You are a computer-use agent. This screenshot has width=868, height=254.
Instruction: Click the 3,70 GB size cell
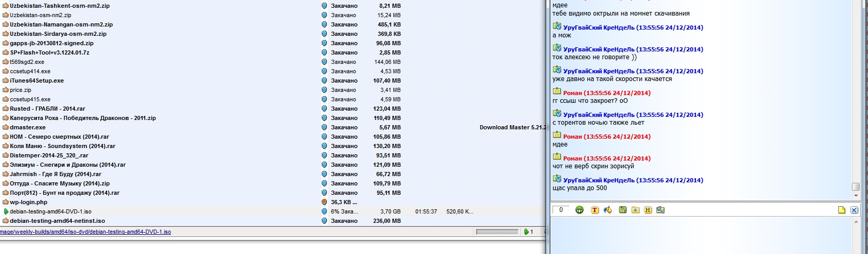point(390,211)
